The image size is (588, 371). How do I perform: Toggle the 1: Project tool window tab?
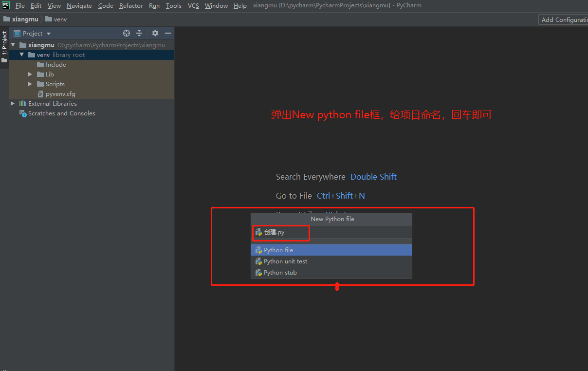(x=4, y=47)
